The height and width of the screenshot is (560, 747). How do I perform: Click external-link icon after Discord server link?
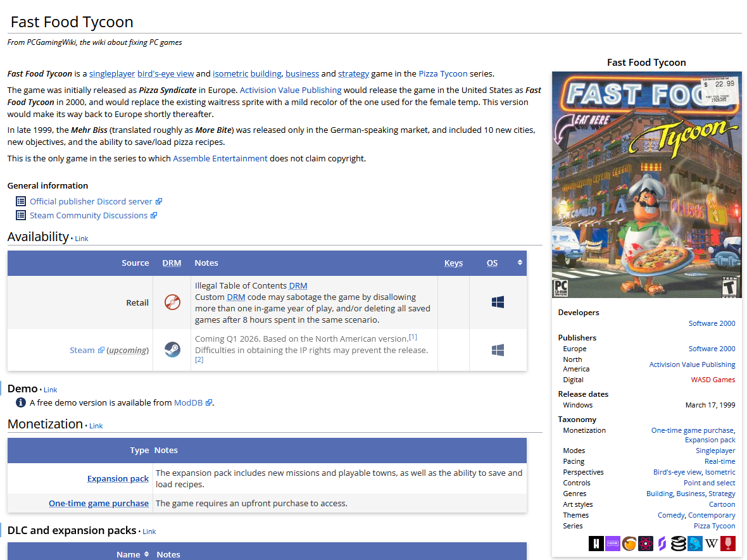click(x=159, y=201)
